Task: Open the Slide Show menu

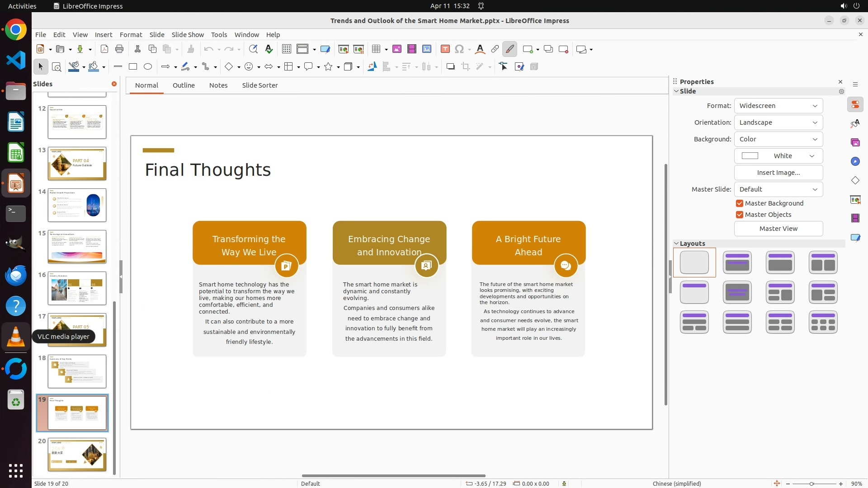Action: [187, 35]
